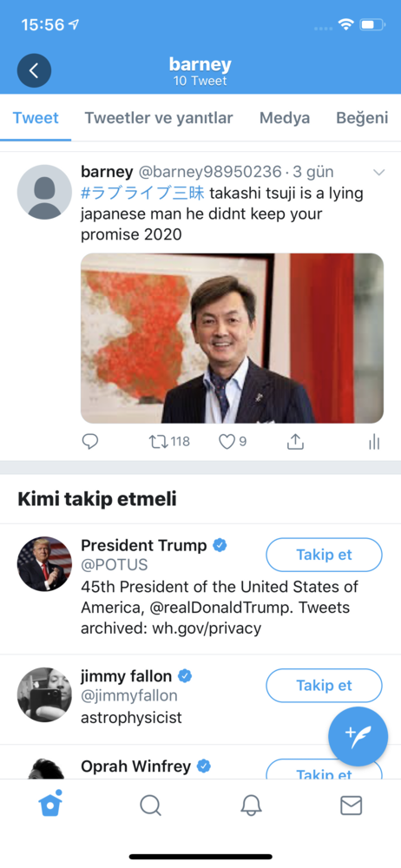View tweet analytics bar chart icon

coord(374,441)
